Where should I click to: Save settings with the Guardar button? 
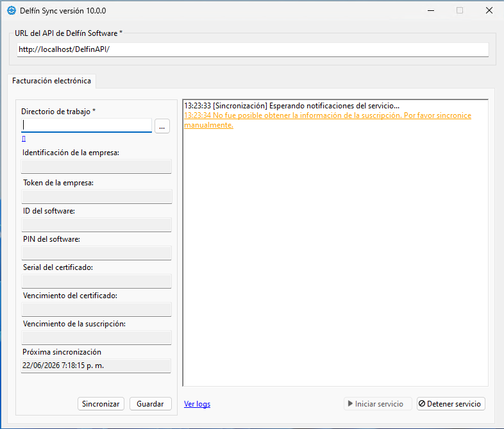(x=151, y=403)
